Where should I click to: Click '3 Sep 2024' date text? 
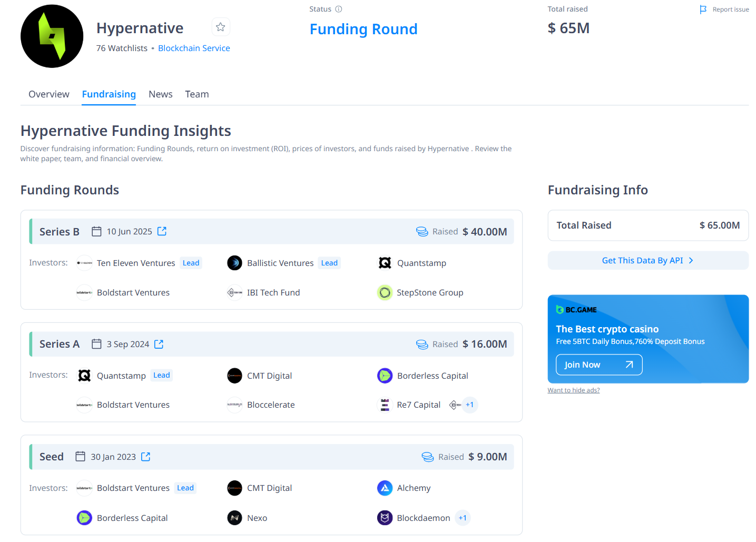click(x=128, y=344)
